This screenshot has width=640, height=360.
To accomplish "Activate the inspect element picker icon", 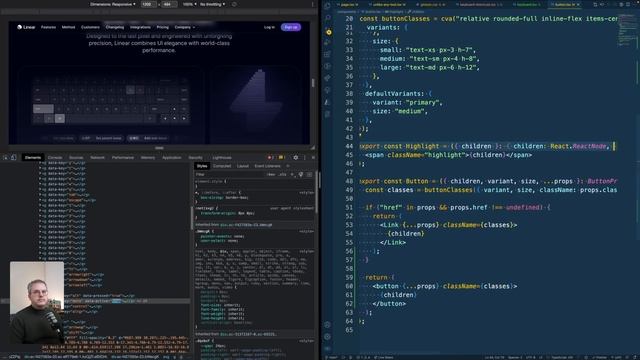I will pos(6,158).
